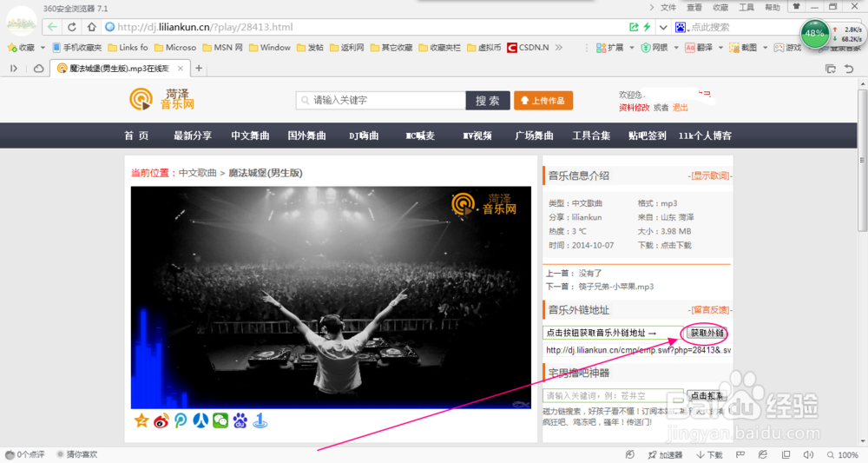Close the 魔法城堡 tab
The height and width of the screenshot is (463, 868).
coord(180,69)
